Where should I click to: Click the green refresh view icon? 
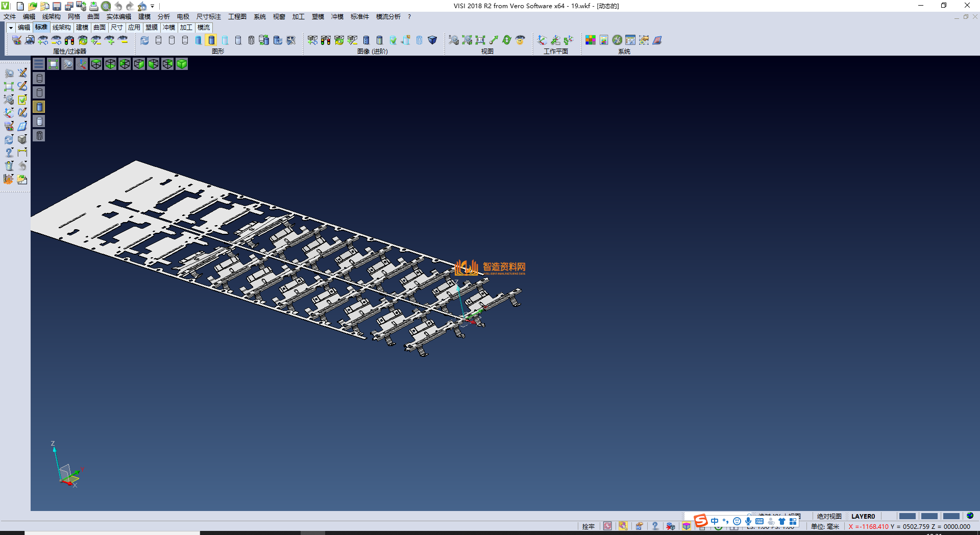506,40
